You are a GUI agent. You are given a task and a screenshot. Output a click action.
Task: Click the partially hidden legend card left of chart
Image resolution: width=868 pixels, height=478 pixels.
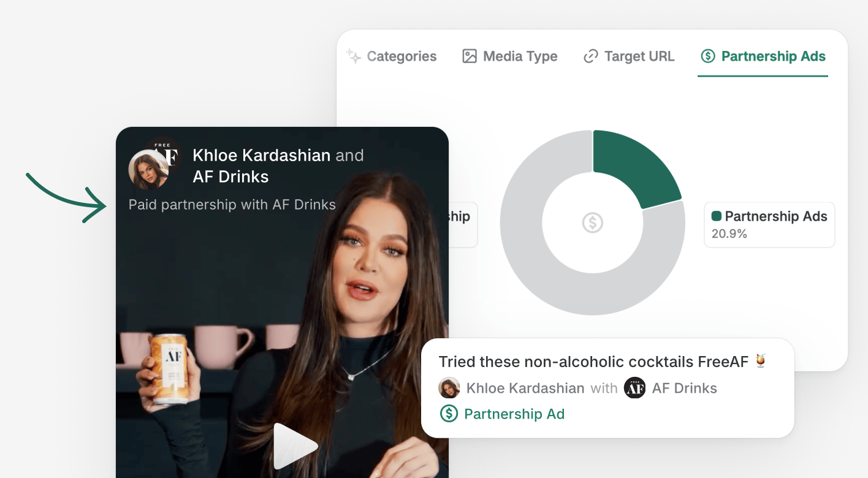pyautogui.click(x=463, y=225)
